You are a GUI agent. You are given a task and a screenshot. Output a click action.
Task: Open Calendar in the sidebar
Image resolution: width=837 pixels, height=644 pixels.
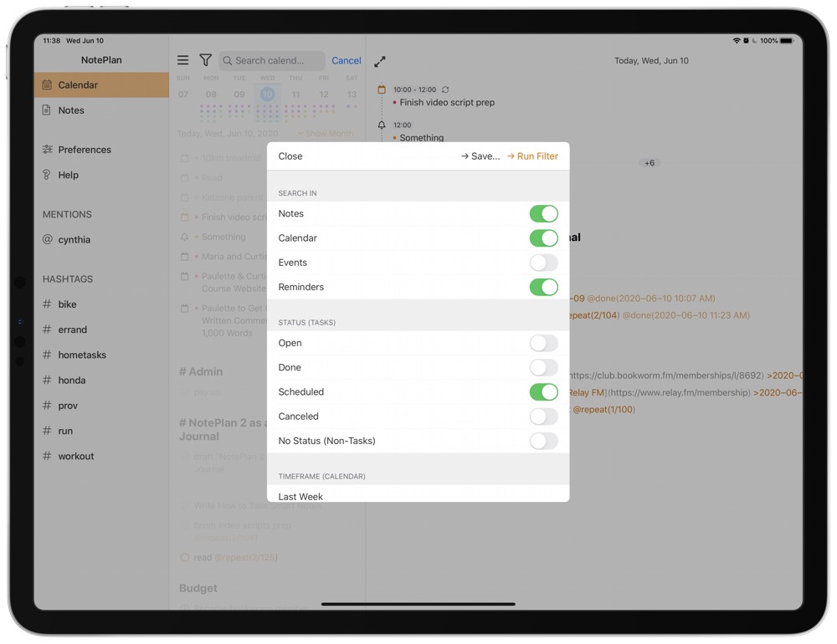click(x=101, y=84)
